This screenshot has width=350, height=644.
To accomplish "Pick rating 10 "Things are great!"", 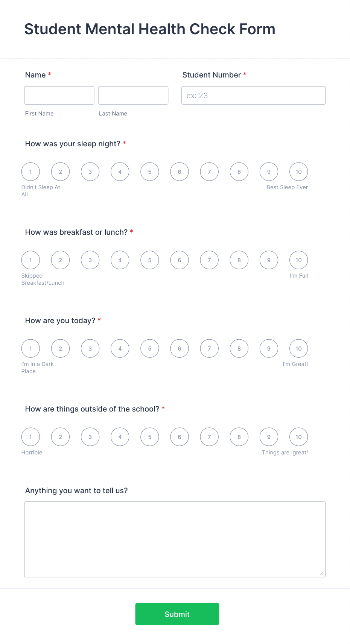I will coord(298,437).
